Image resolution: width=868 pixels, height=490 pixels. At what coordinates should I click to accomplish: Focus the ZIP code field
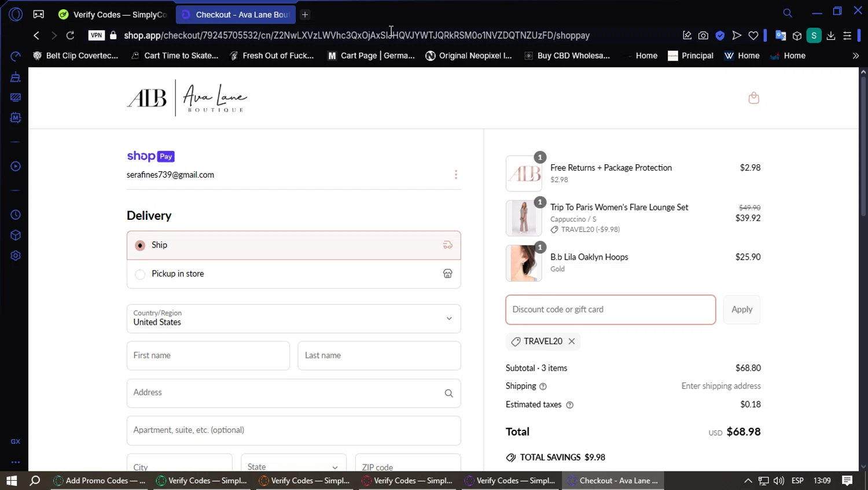408,463
